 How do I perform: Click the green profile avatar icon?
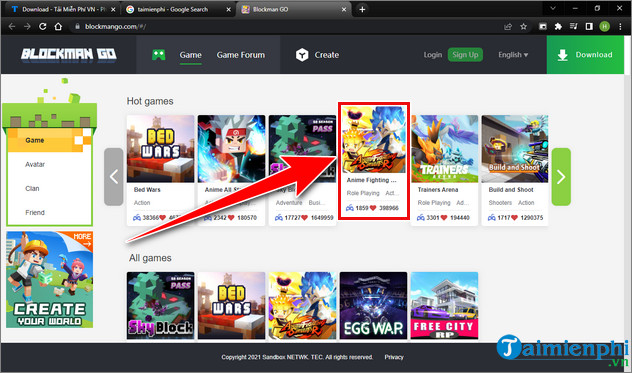(605, 27)
